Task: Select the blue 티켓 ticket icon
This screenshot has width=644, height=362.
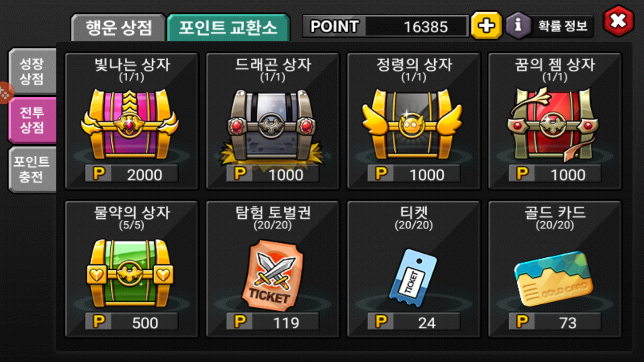Action: pyautogui.click(x=413, y=277)
